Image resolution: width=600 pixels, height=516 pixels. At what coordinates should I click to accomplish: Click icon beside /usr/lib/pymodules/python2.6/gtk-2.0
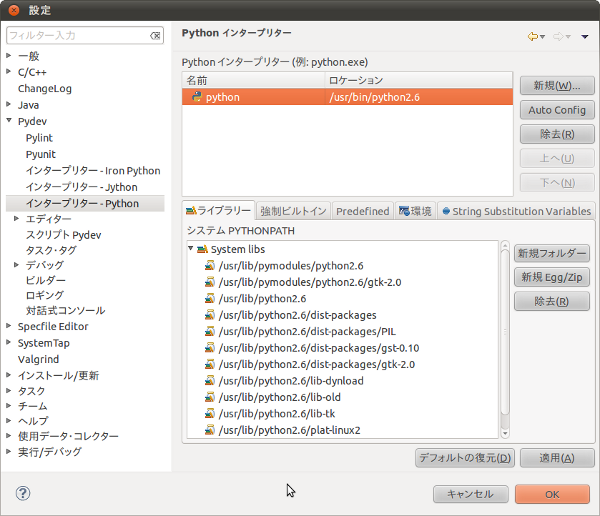coord(209,282)
